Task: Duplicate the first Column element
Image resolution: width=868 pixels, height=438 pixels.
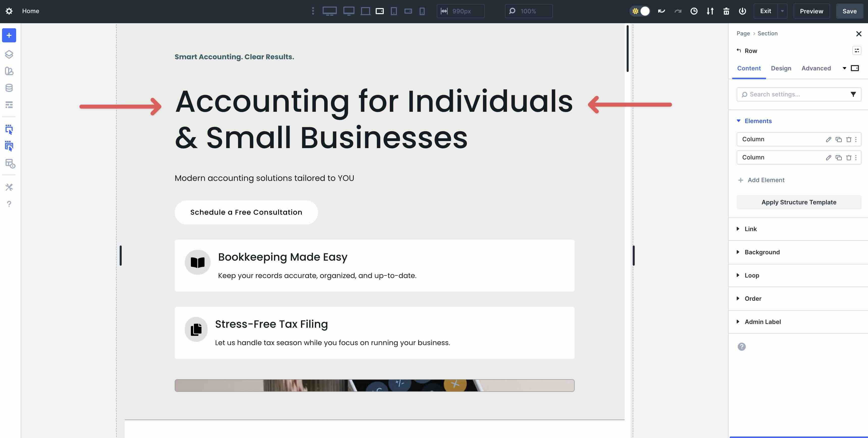Action: [839, 139]
